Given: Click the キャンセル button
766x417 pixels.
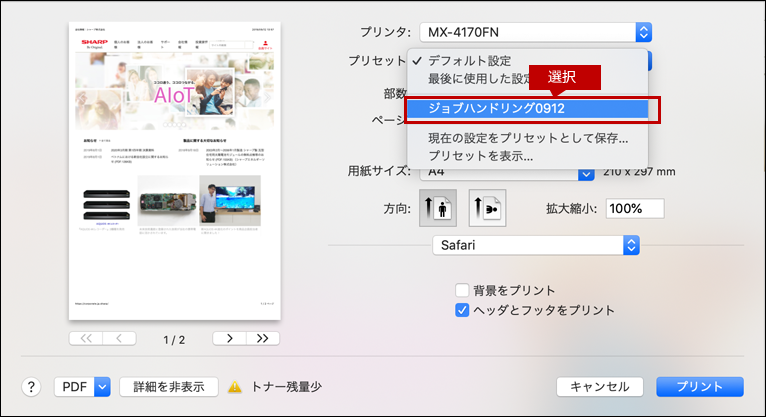Looking at the screenshot, I should click(x=599, y=387).
